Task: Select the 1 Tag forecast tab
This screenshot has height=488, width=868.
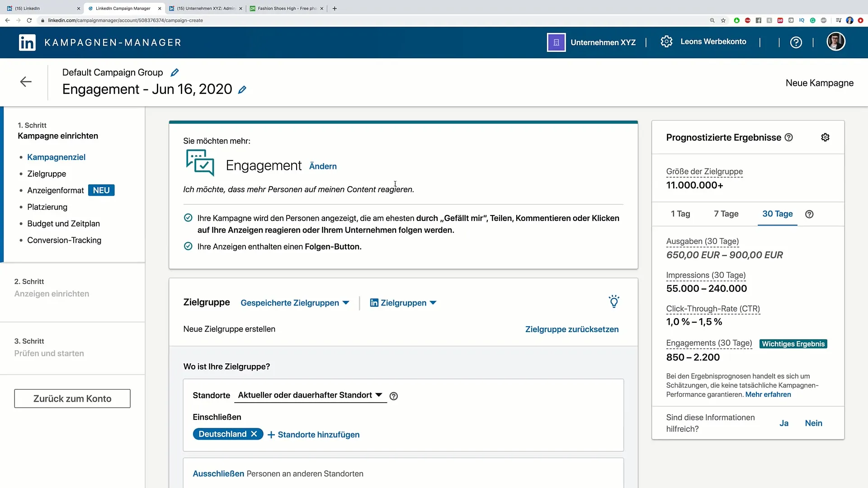Action: pos(680,214)
